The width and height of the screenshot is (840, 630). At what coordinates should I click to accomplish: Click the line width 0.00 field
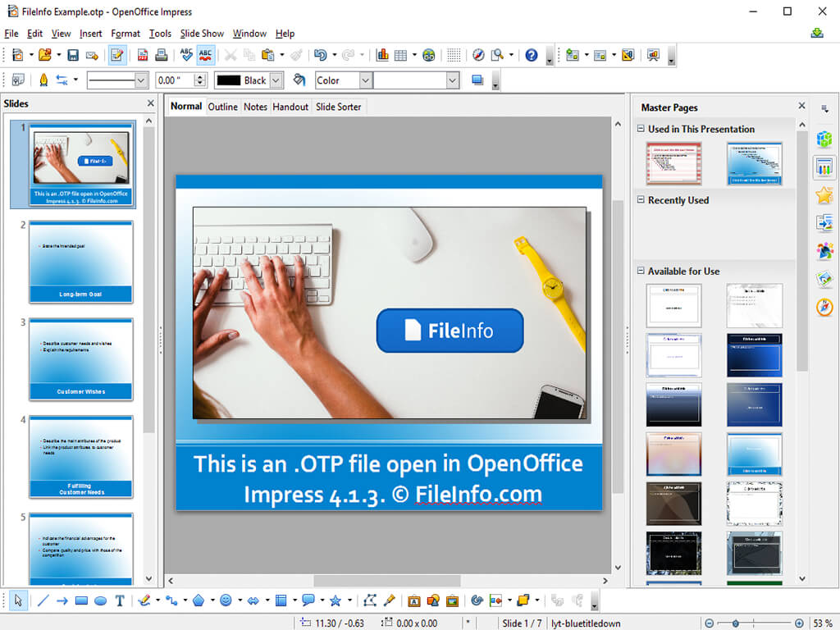(175, 80)
